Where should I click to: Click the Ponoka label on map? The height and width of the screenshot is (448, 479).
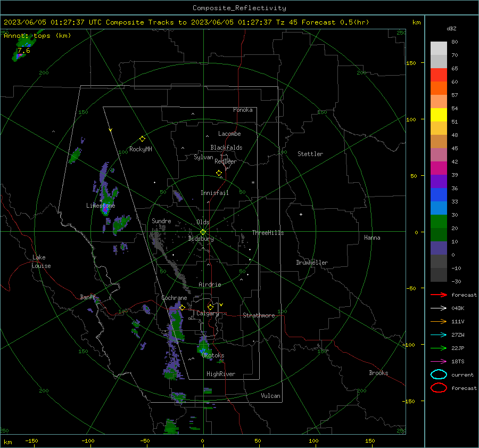tap(243, 110)
